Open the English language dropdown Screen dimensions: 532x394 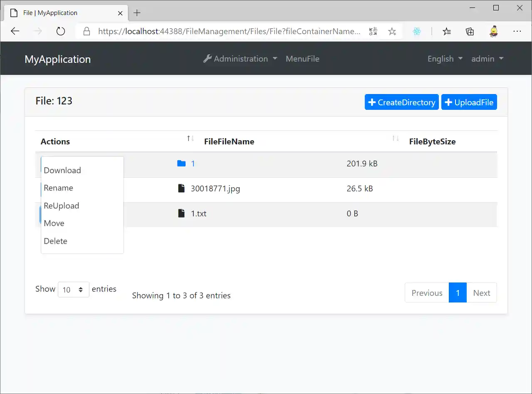445,59
